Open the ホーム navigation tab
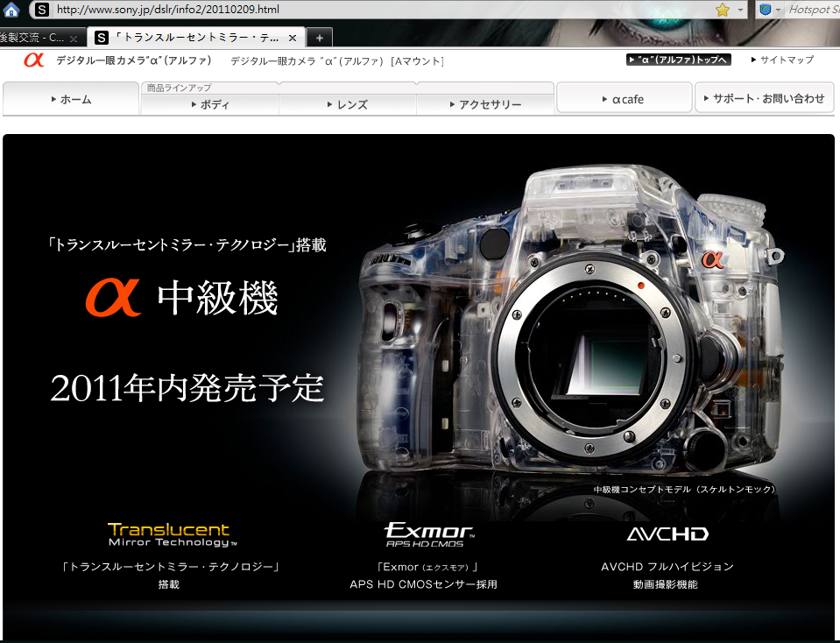 [71, 99]
